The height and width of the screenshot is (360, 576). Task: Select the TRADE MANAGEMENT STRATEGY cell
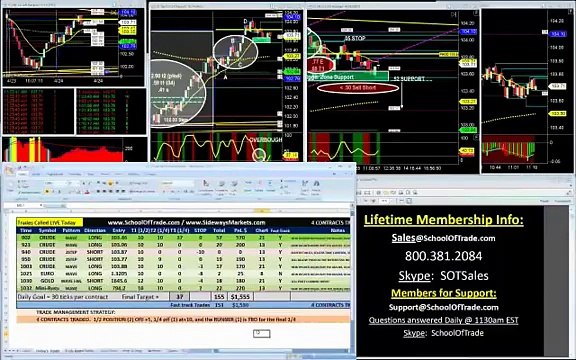[x=76, y=312]
